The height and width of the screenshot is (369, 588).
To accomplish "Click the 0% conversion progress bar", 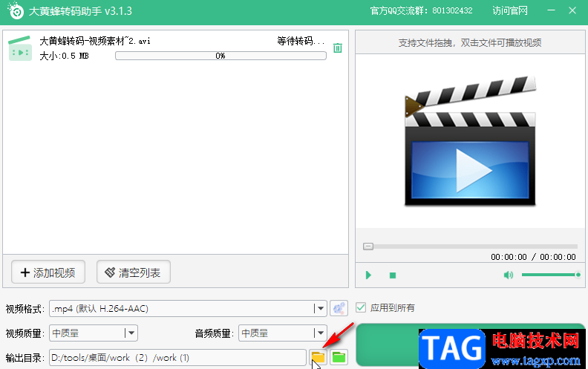I will pos(220,56).
